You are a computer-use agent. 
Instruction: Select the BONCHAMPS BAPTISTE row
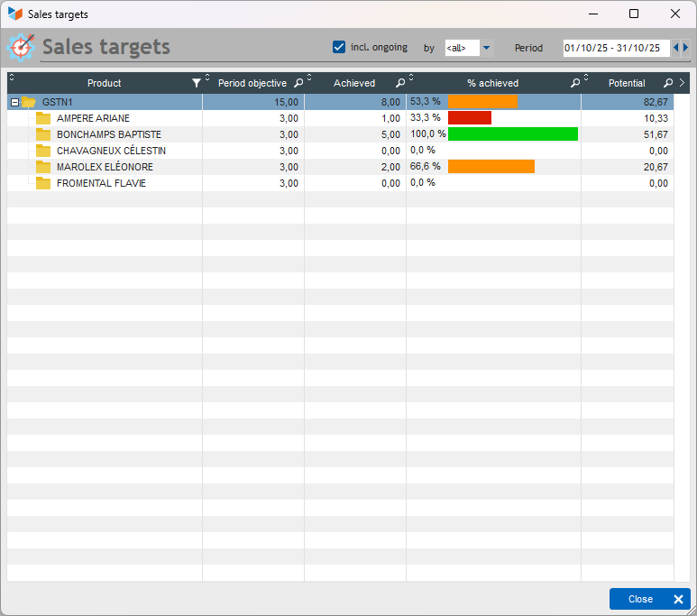tap(340, 134)
